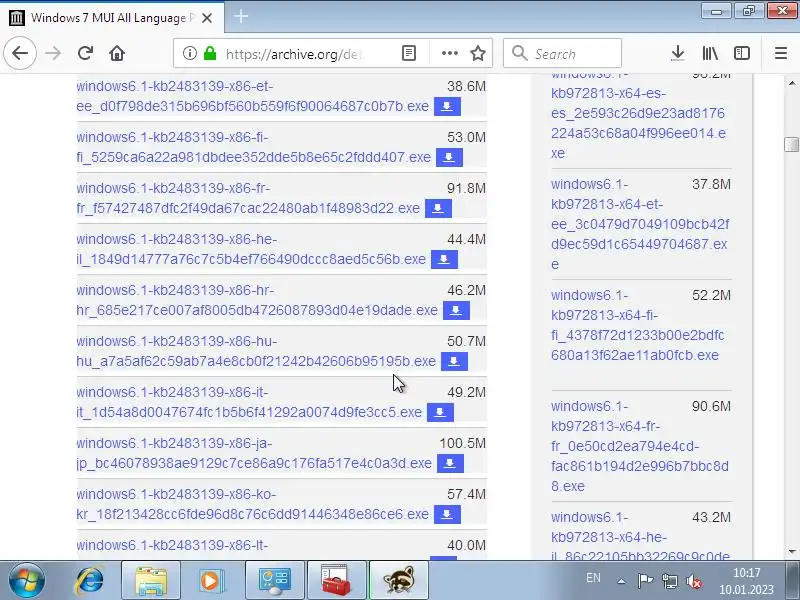Open the network status tray icon
Viewport: 800px width, 600px height.
pos(669,581)
